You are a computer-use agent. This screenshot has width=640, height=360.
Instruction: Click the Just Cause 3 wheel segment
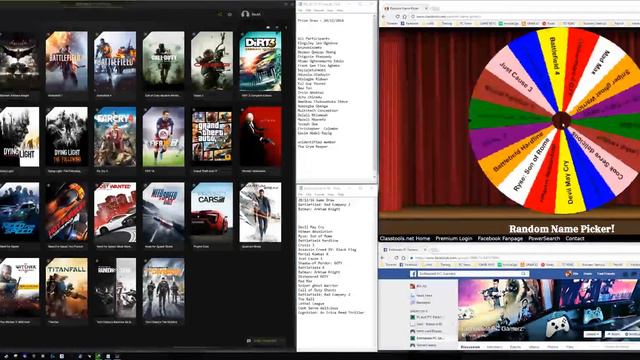[516, 78]
